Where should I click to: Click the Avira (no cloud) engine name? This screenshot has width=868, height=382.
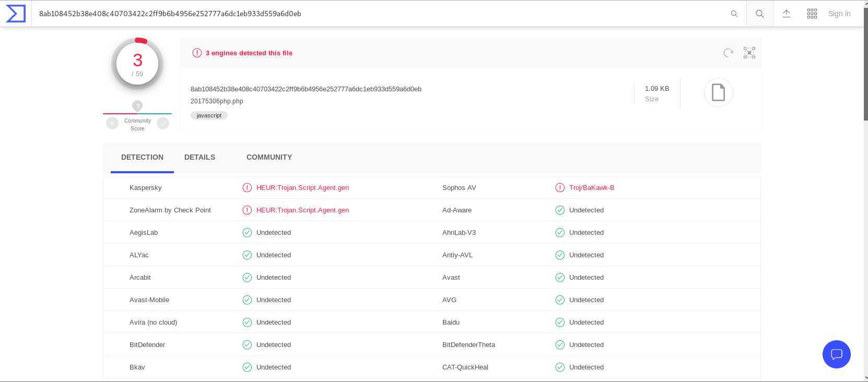coord(153,322)
